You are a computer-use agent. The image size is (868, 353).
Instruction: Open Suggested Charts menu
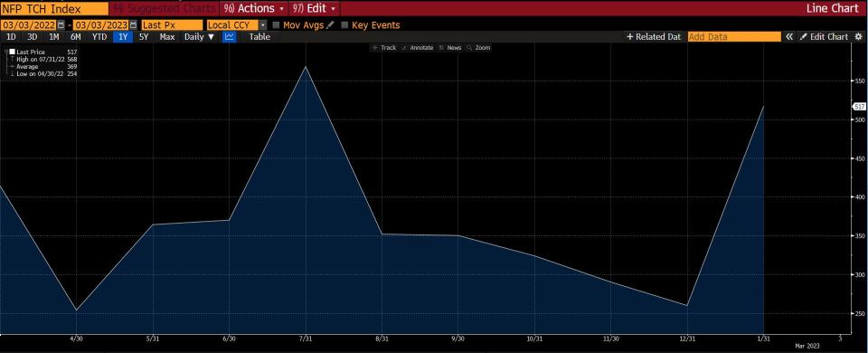(164, 8)
